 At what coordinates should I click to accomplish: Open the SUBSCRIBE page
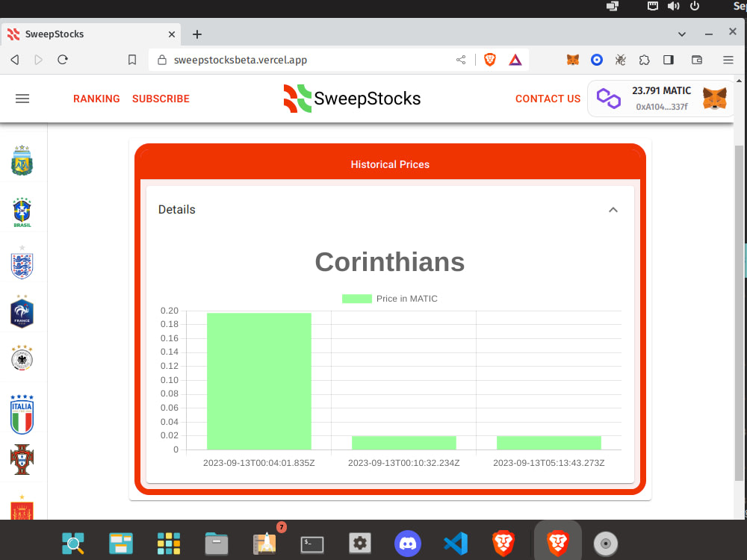pos(161,99)
